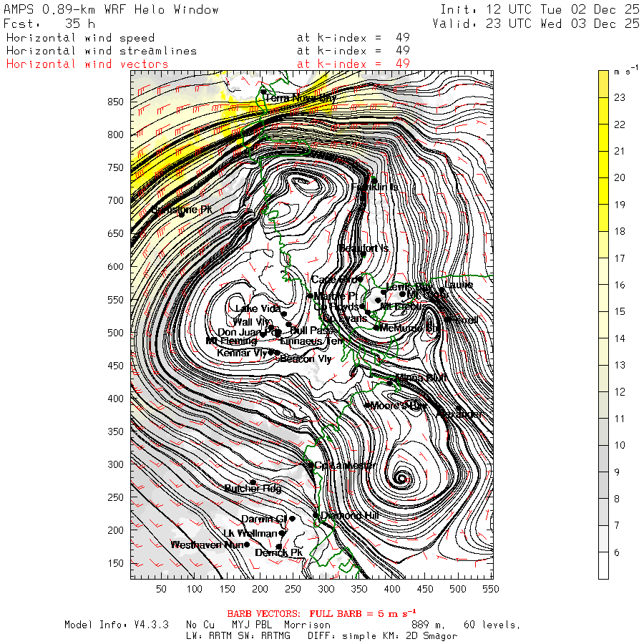Click the red 'BARB VECTORS: FULL BARB' caption
Image resolution: width=644 pixels, height=644 pixels.
point(321,614)
